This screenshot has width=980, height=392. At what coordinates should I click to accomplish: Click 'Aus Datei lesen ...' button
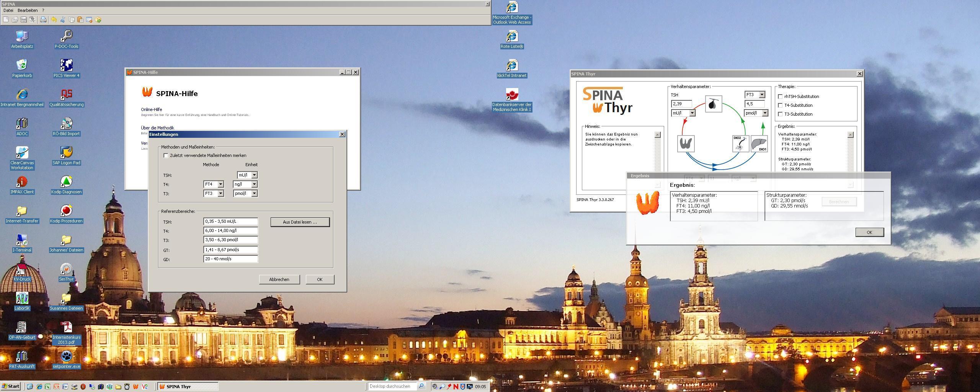click(300, 222)
